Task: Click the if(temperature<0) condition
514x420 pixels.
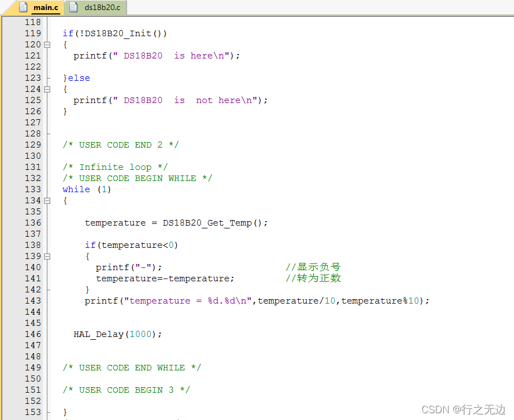Action: (x=132, y=245)
